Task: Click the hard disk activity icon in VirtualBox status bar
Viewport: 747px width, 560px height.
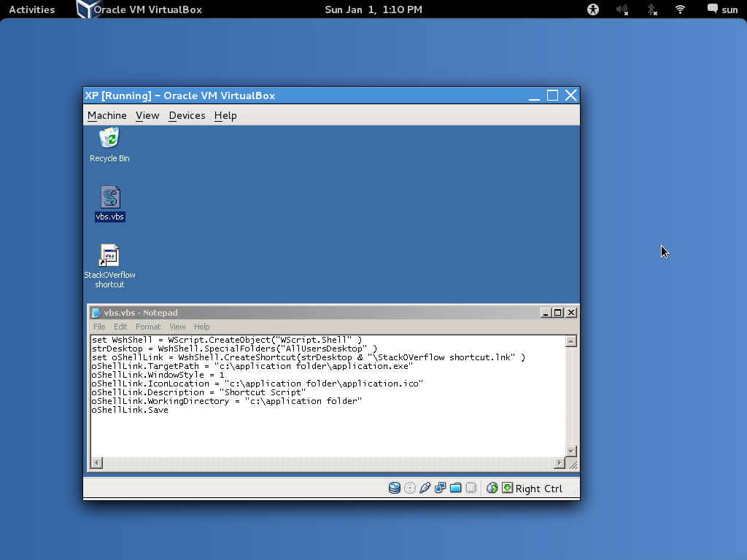Action: tap(394, 488)
